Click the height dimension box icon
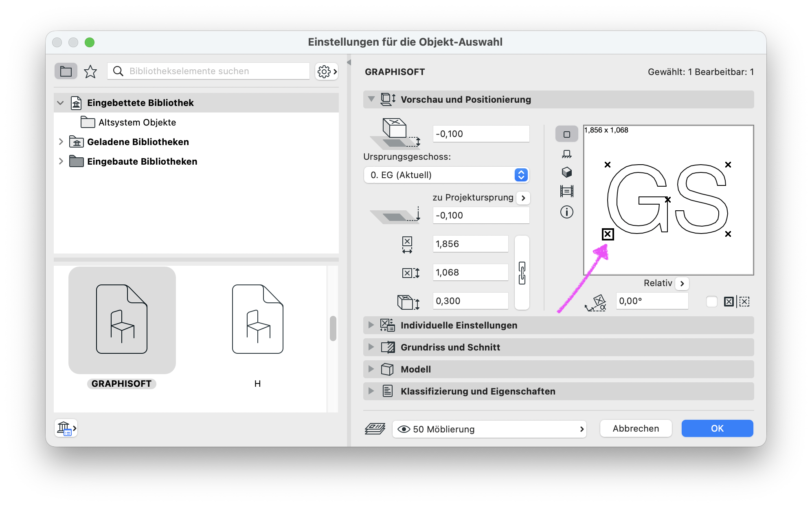 click(408, 302)
